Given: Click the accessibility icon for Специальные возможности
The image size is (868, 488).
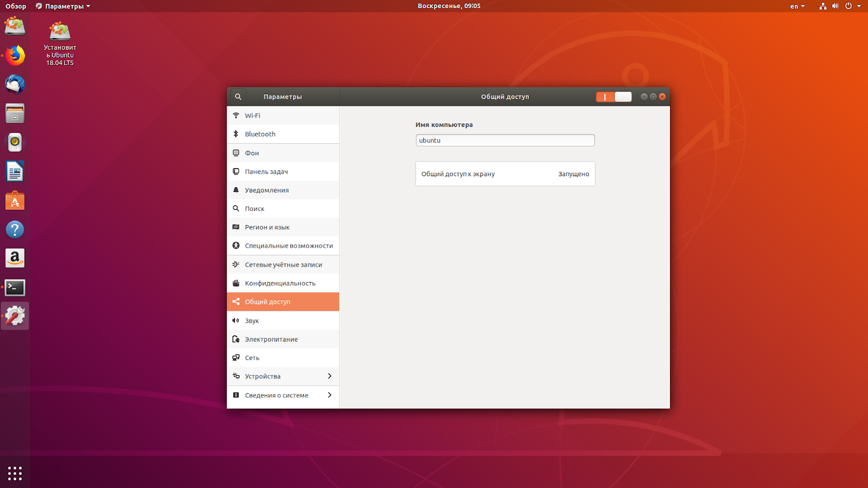Looking at the screenshot, I should coord(236,246).
